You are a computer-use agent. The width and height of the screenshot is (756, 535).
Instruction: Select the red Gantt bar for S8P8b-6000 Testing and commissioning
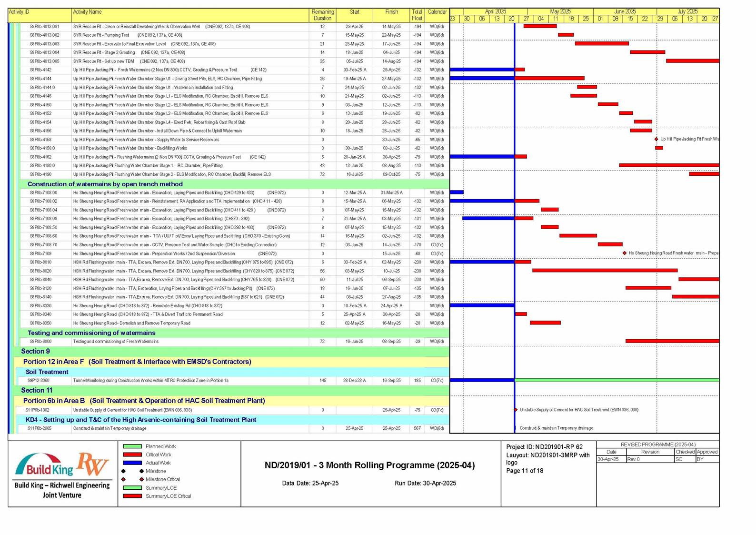(x=672, y=341)
